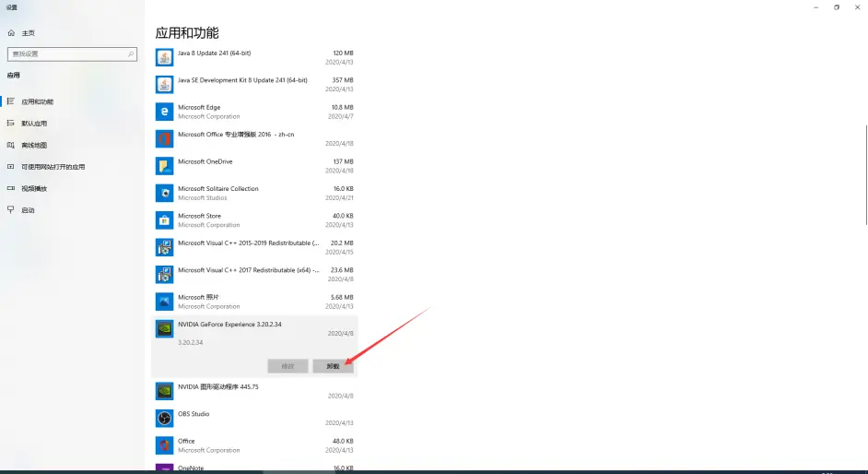Image resolution: width=868 pixels, height=474 pixels.
Task: Click the Microsoft OneDrive icon
Action: coord(164,166)
